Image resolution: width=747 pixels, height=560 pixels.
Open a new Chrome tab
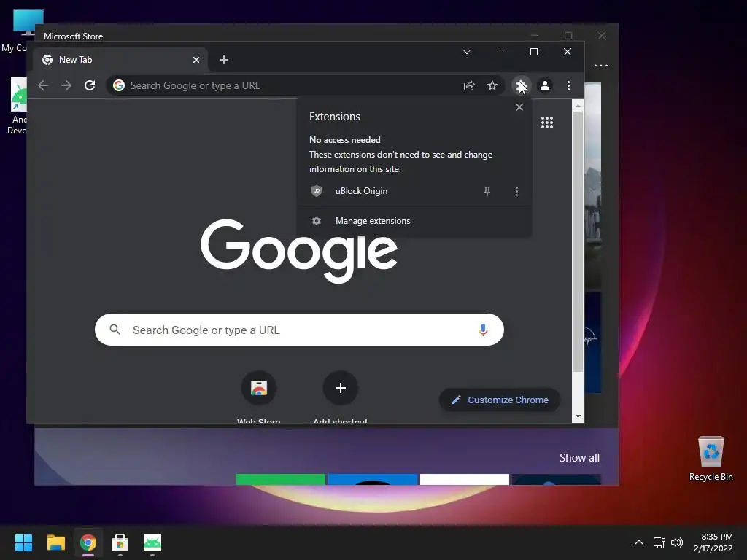point(224,60)
